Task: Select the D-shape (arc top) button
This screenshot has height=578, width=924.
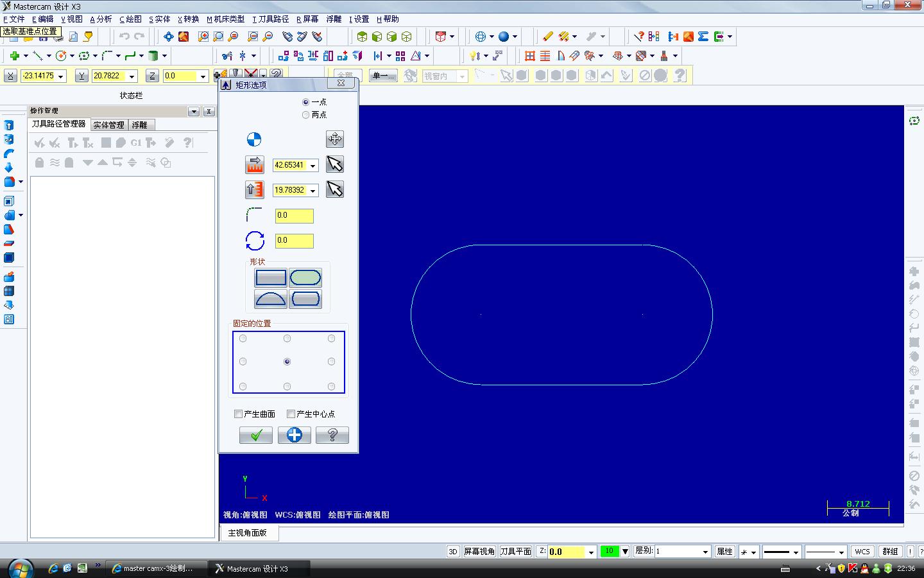Action: [x=271, y=299]
